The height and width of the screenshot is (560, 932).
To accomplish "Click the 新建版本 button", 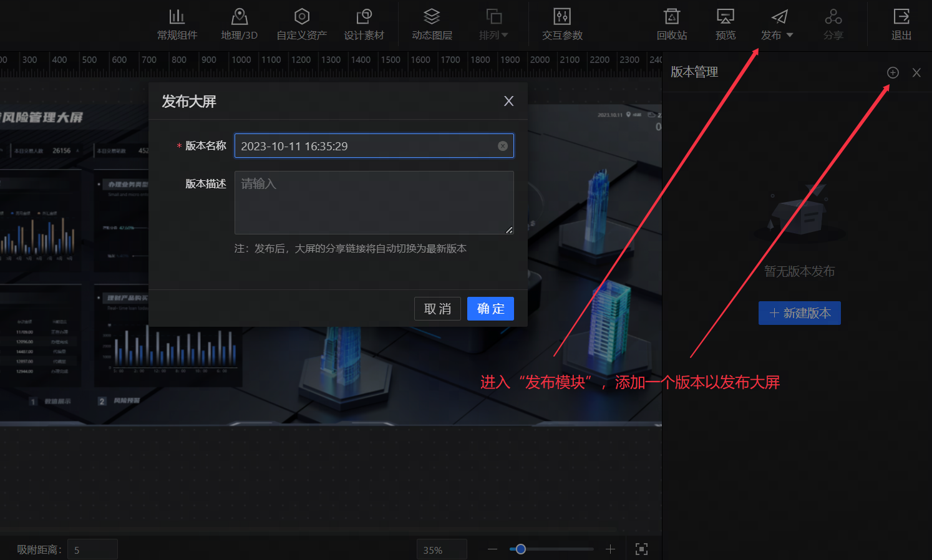I will click(x=799, y=312).
